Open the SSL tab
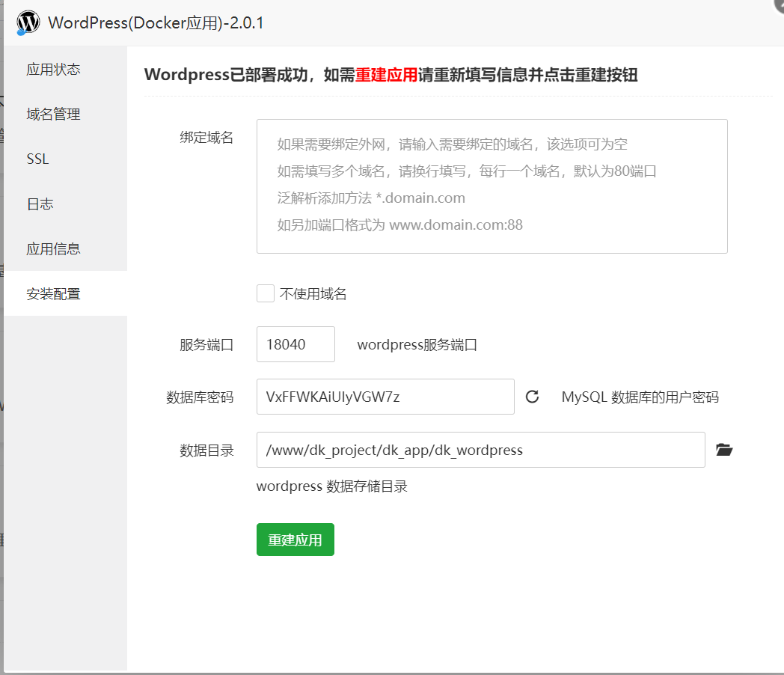Image resolution: width=784 pixels, height=675 pixels. [66, 159]
